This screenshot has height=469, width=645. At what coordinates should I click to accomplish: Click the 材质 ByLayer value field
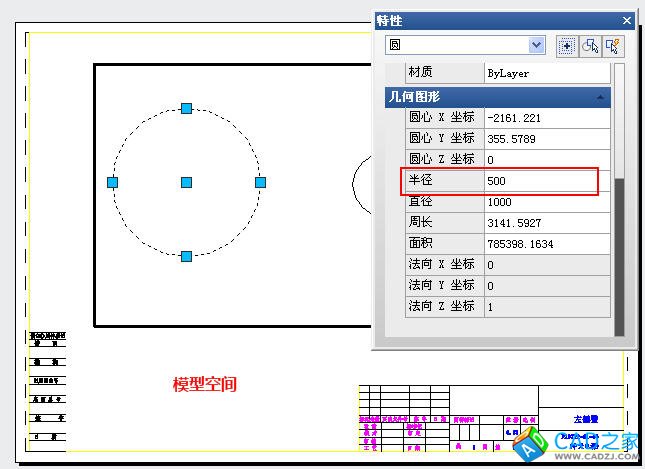coord(545,74)
